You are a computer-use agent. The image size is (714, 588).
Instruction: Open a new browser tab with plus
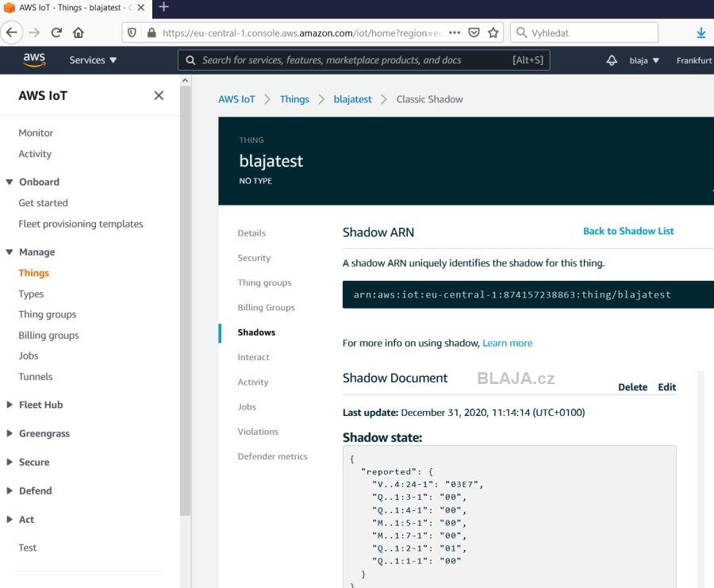click(x=164, y=7)
